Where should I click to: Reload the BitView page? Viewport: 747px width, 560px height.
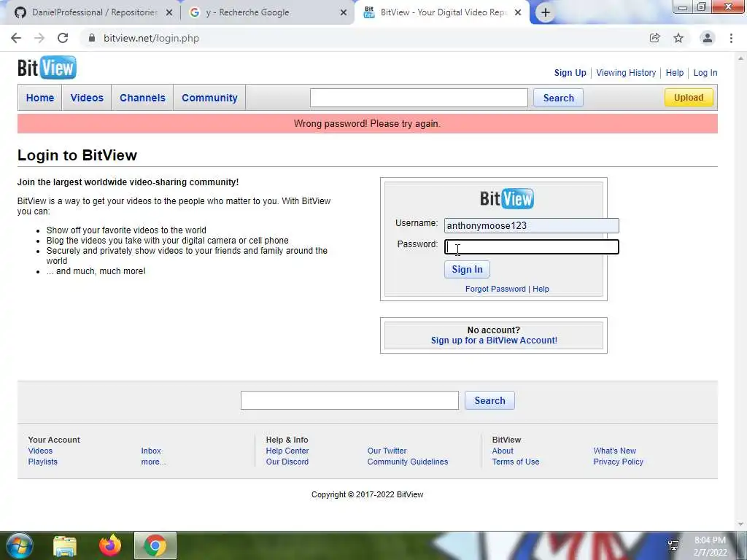tap(63, 38)
